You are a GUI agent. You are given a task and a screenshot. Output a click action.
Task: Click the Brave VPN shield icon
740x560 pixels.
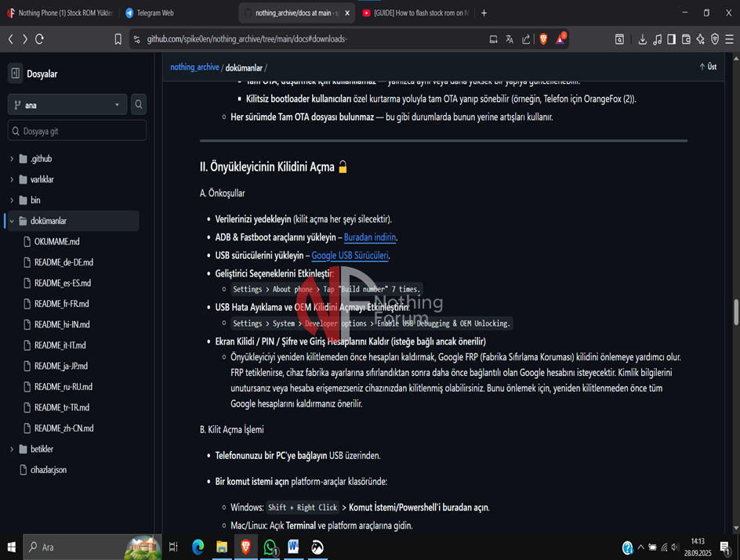point(715,39)
